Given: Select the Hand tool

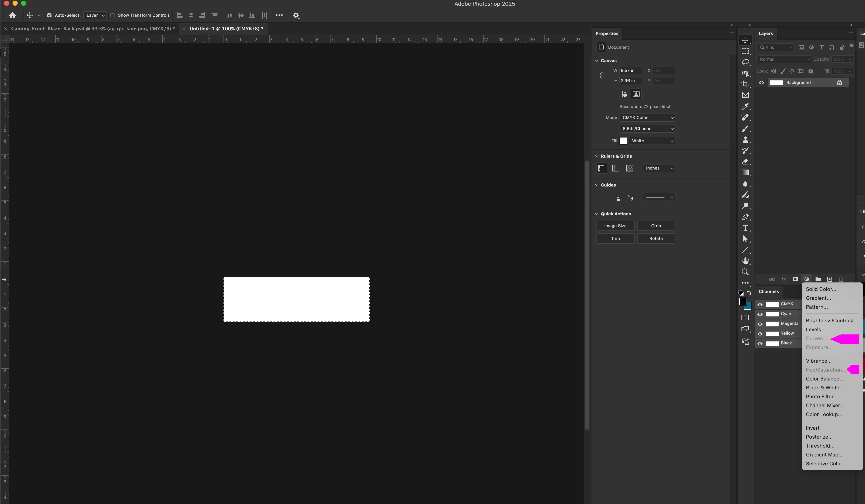Looking at the screenshot, I should tap(745, 261).
